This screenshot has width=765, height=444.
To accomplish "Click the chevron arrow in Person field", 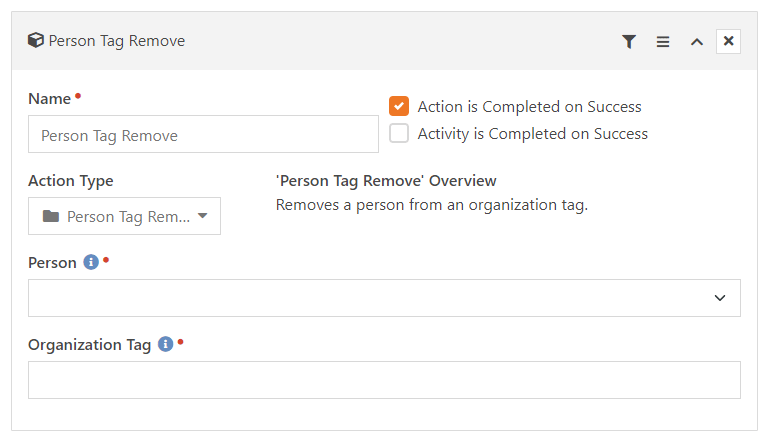I will [x=720, y=298].
